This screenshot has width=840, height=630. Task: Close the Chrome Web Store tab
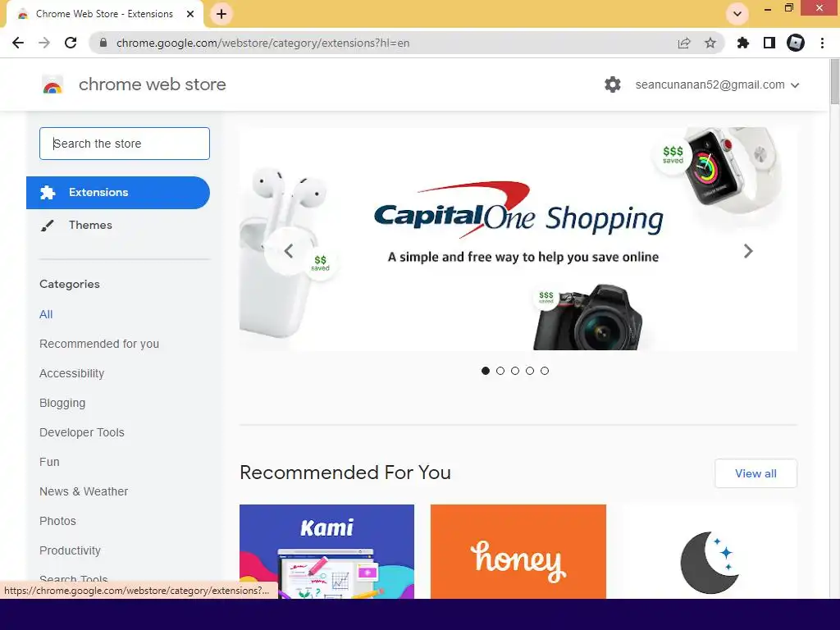[190, 14]
